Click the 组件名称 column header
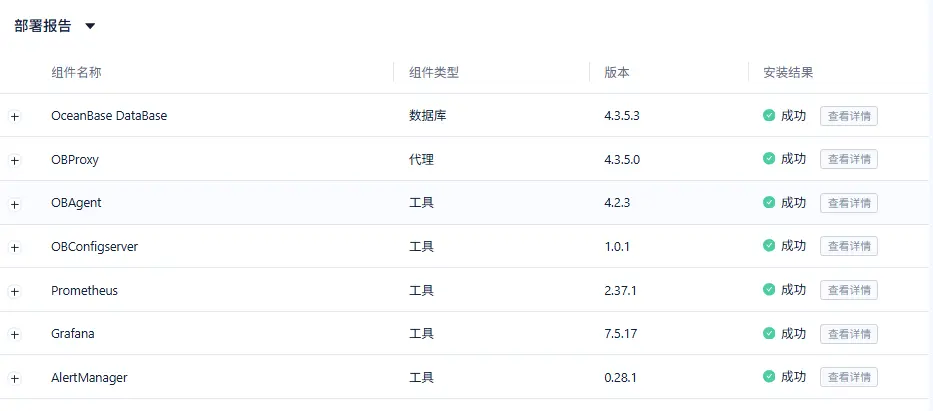The image size is (933, 411). coord(76,73)
